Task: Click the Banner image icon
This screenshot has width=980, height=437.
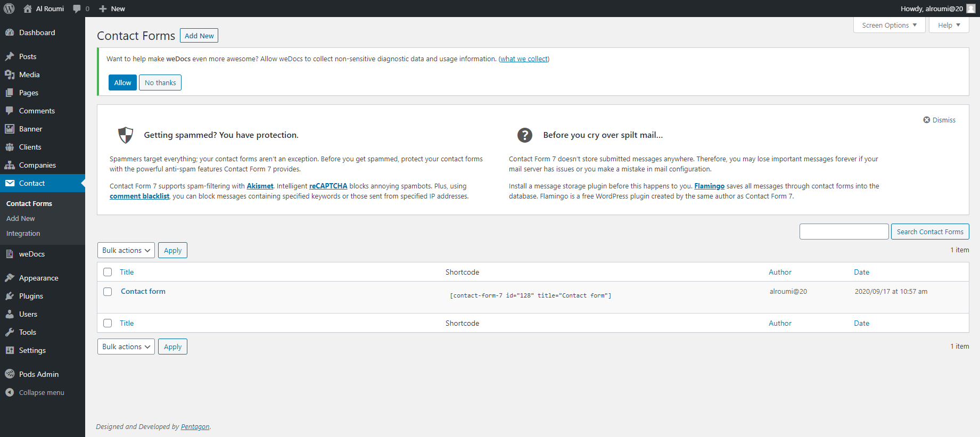Action: [x=10, y=129]
